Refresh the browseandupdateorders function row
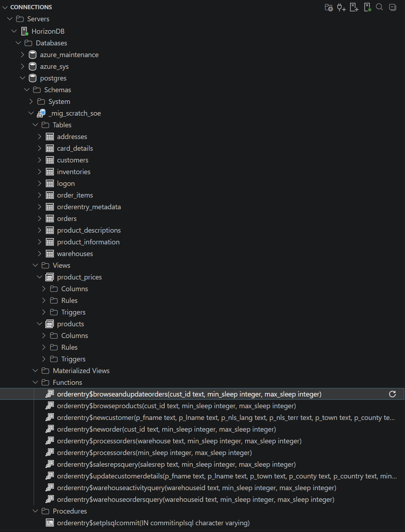This screenshot has height=532, width=405. pos(393,394)
